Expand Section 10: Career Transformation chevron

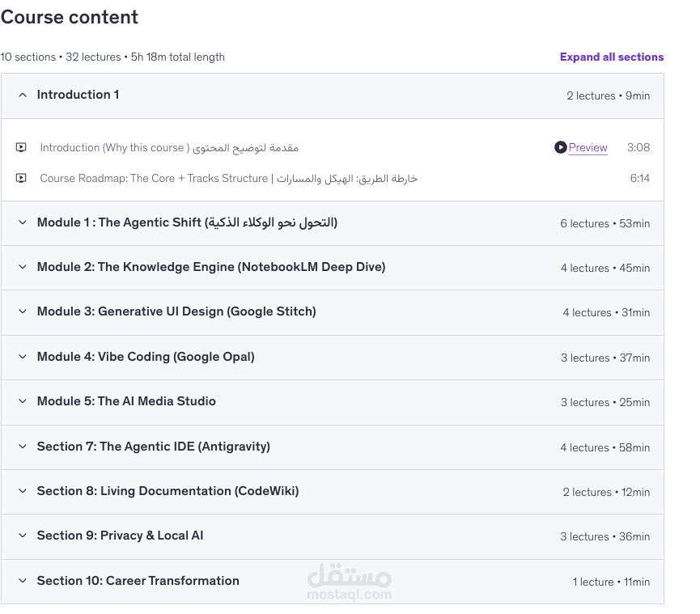[x=22, y=581]
